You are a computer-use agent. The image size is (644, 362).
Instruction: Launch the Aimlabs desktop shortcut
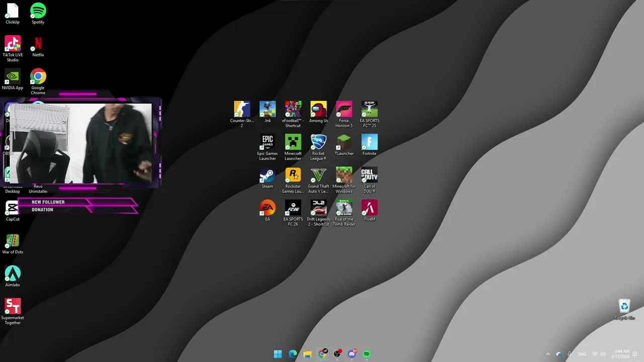click(13, 276)
